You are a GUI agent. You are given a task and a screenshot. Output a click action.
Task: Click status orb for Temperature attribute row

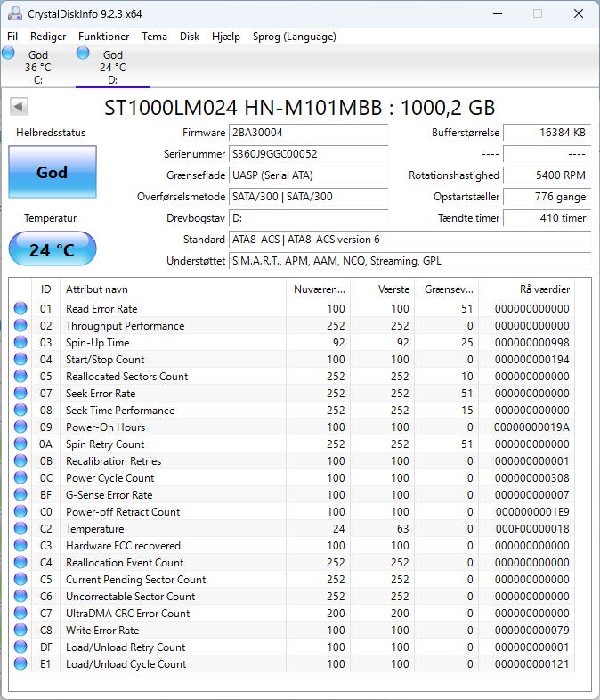point(20,529)
